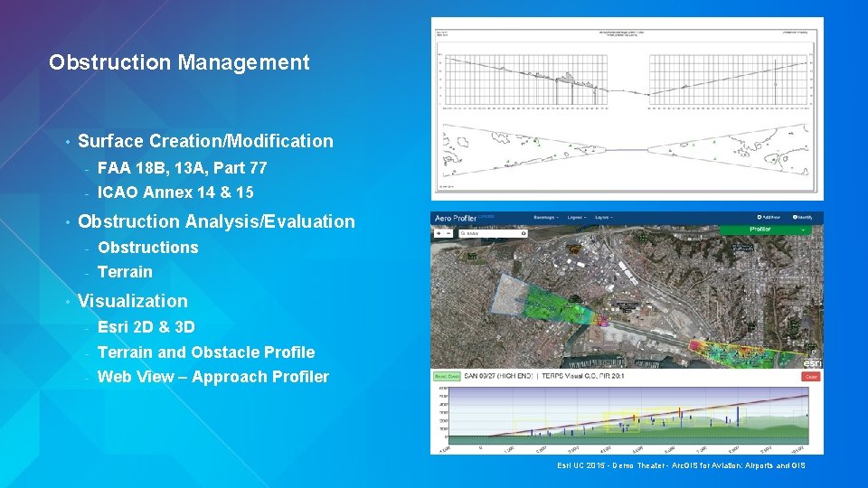Viewport: 868px width, 488px height.
Task: Click into the map search text field
Action: click(x=493, y=234)
